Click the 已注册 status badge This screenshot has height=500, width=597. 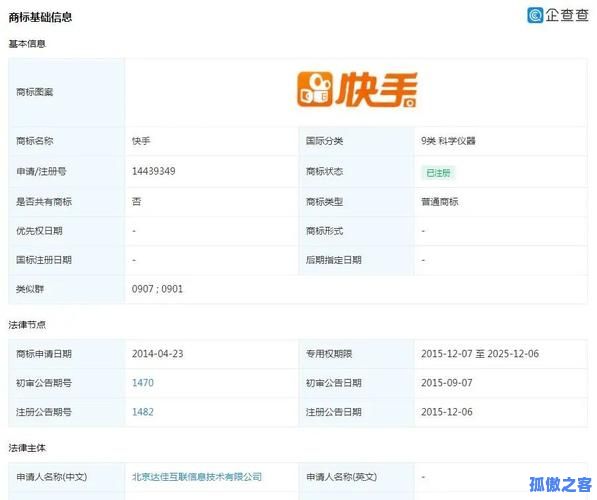(438, 173)
